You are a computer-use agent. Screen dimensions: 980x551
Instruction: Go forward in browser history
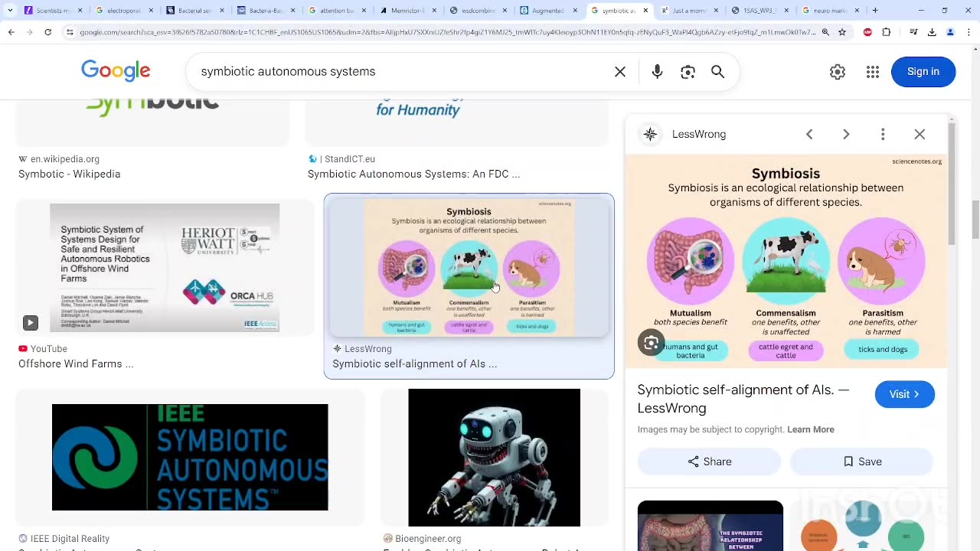pos(29,32)
